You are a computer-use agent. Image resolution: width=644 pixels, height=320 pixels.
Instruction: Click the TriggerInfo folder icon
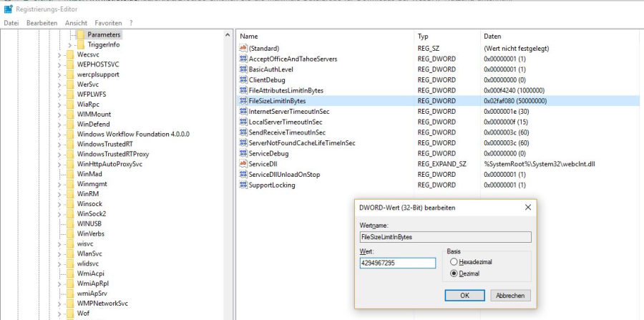click(x=80, y=45)
